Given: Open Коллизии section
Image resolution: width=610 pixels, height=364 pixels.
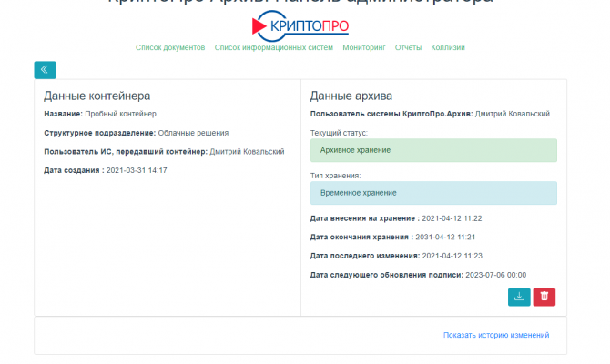Looking at the screenshot, I should point(448,47).
